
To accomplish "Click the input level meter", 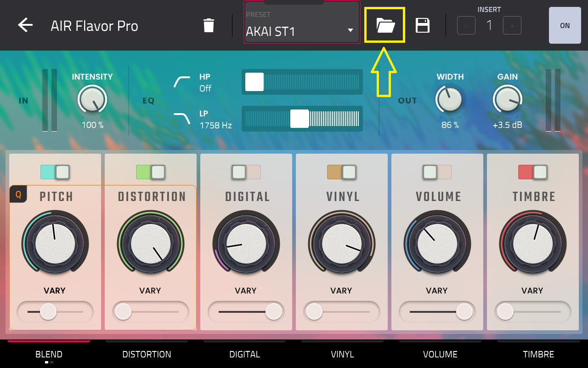I will pyautogui.click(x=50, y=100).
